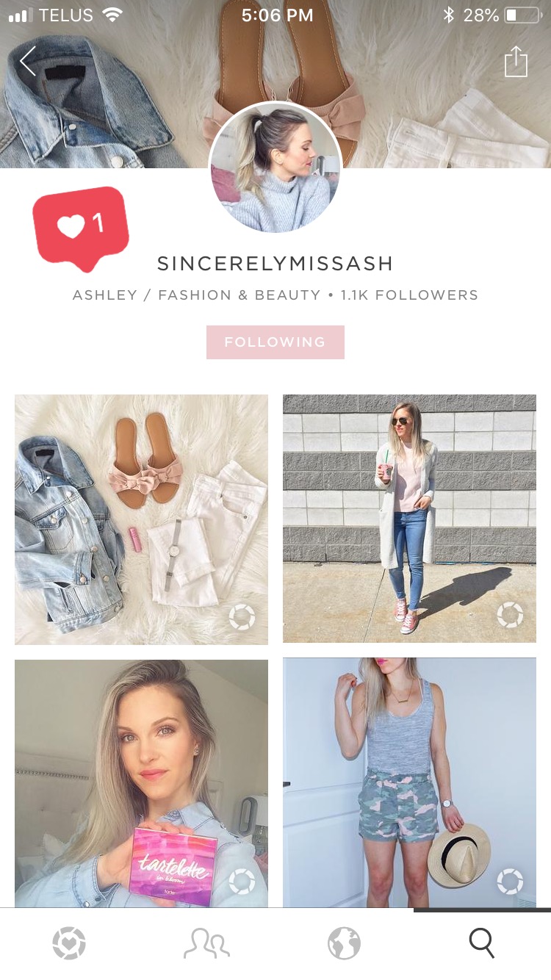Tap the circular profile picture
The height and width of the screenshot is (980, 551).
click(275, 168)
